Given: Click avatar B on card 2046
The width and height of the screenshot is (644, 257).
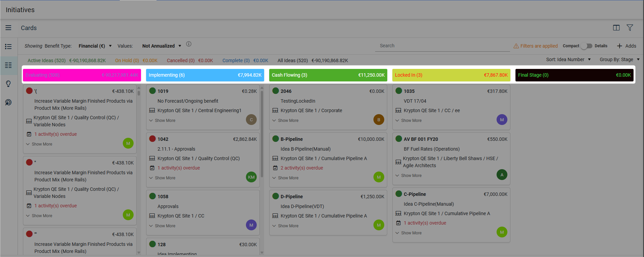Looking at the screenshot, I should click(379, 120).
